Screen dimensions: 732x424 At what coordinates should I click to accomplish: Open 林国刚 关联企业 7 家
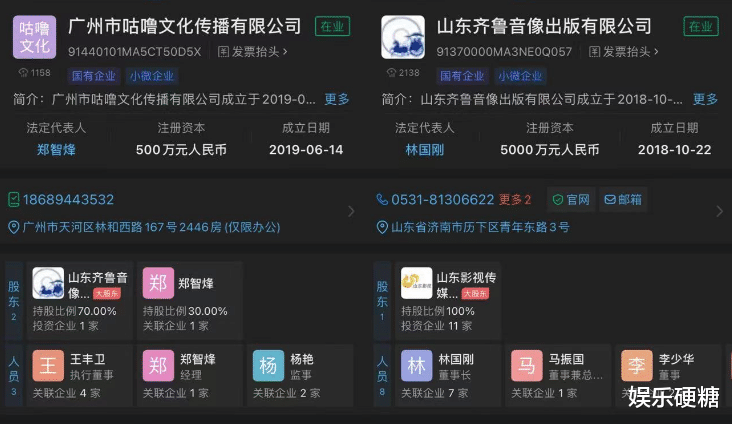pyautogui.click(x=435, y=393)
